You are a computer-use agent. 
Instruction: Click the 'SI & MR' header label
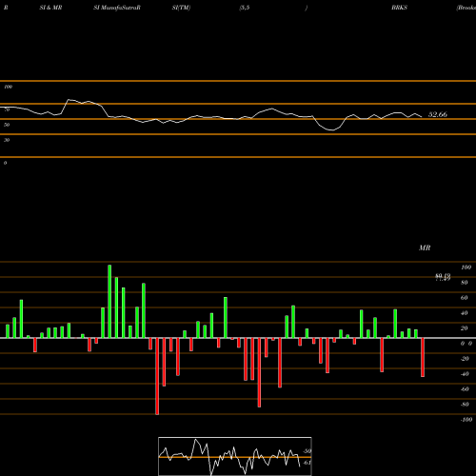(50, 8)
